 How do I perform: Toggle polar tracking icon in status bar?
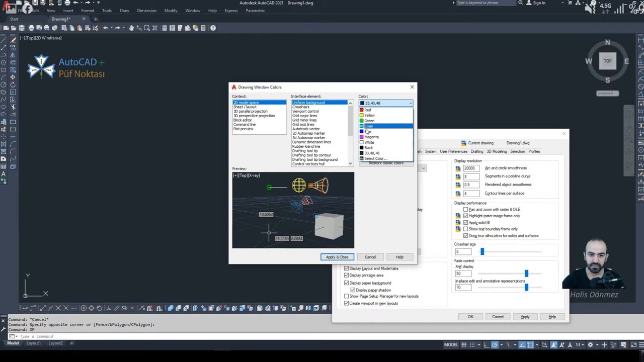click(495, 345)
